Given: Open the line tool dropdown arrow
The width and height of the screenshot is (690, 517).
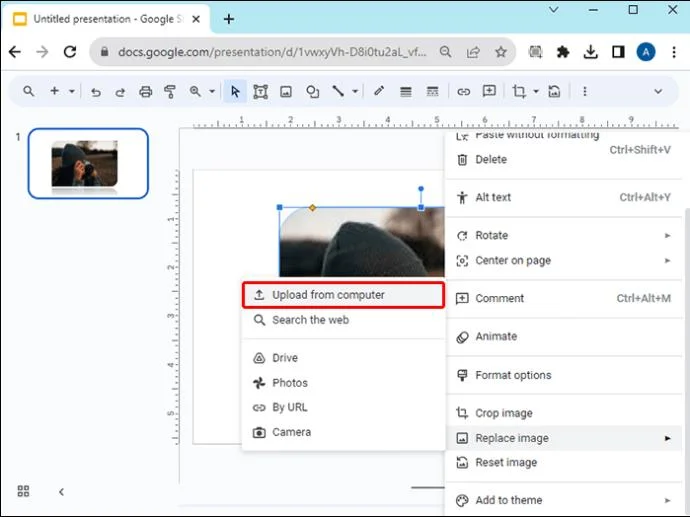Looking at the screenshot, I should [x=355, y=92].
